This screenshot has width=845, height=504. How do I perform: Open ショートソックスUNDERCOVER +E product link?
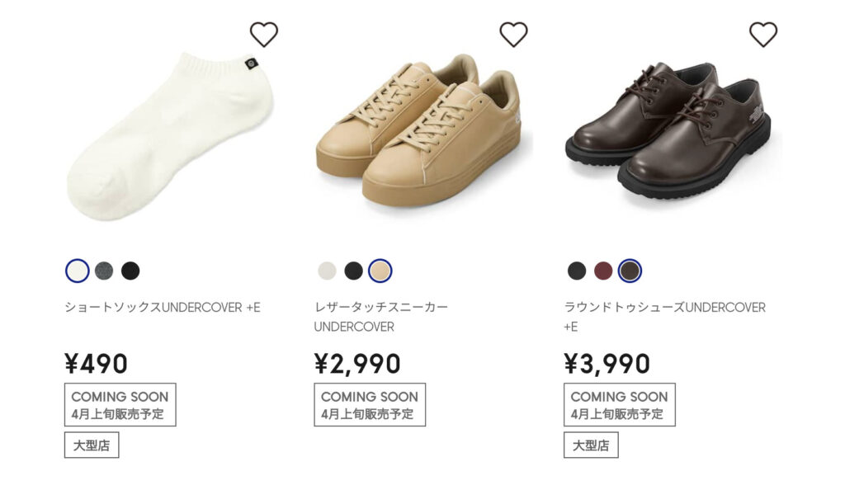click(x=163, y=308)
